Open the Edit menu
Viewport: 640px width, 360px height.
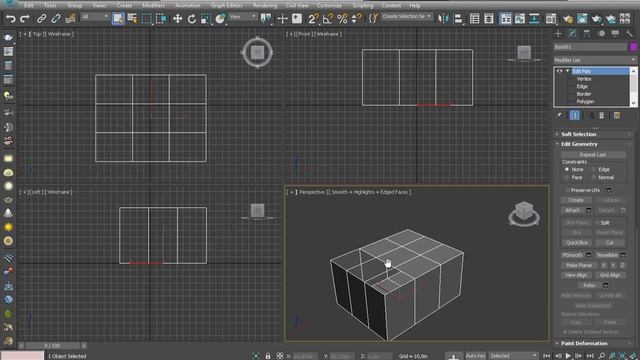(x=29, y=5)
